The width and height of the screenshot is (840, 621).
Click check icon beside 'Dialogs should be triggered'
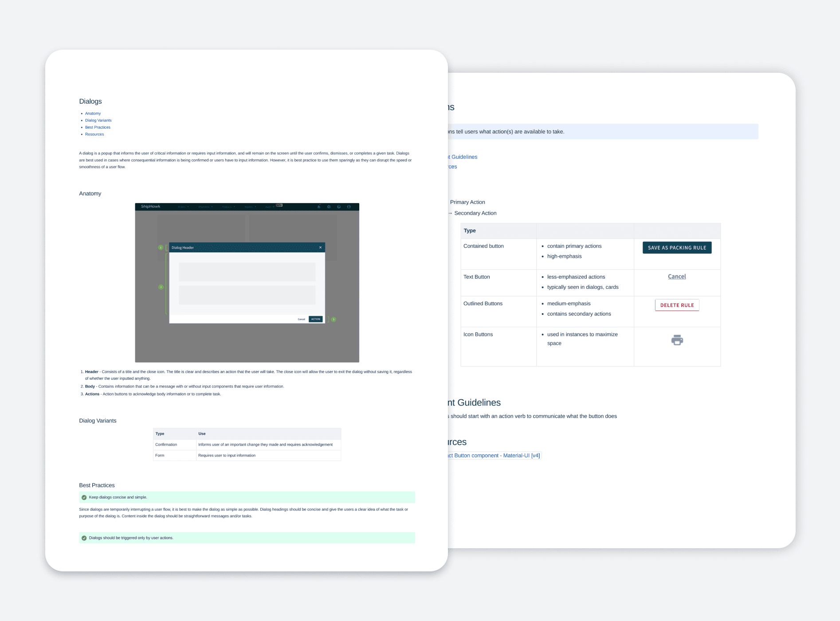pos(84,538)
